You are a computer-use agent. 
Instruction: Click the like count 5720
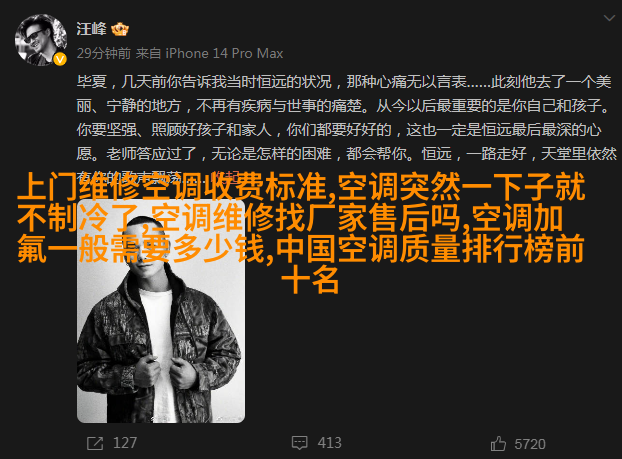pyautogui.click(x=530, y=444)
